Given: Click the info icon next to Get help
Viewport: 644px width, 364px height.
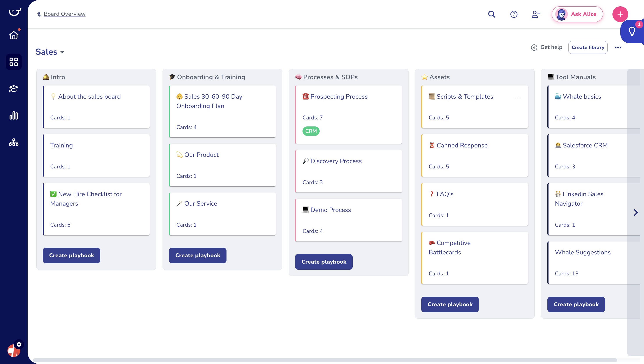Looking at the screenshot, I should (534, 47).
